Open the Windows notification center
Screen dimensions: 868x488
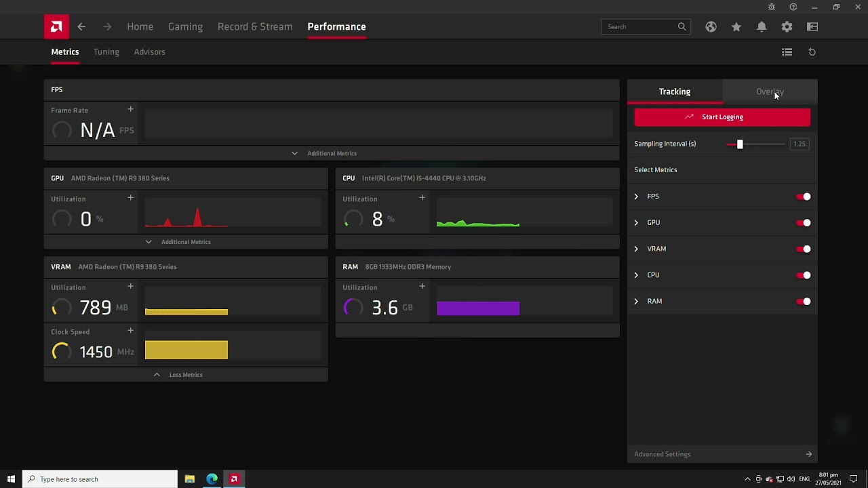click(854, 479)
